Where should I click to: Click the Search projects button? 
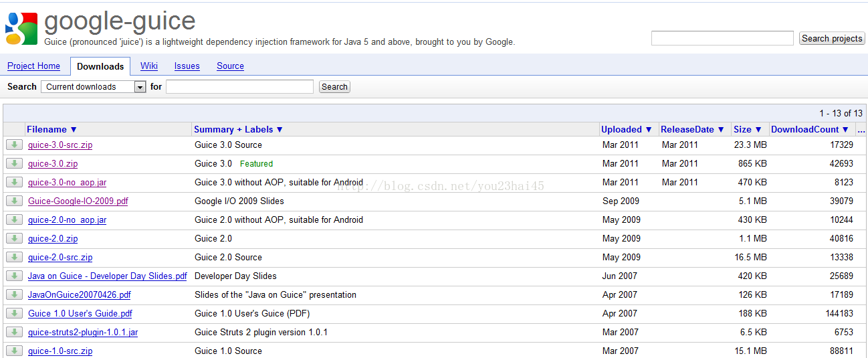(x=832, y=38)
